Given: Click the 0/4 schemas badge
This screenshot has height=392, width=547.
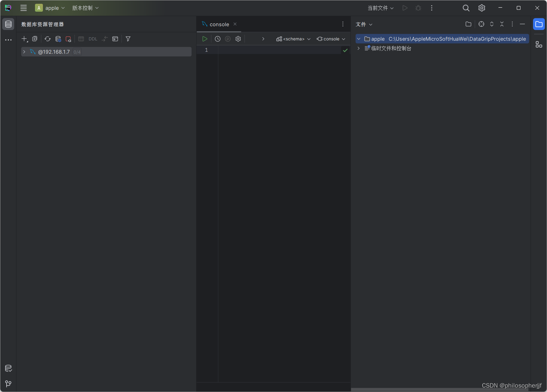Looking at the screenshot, I should (x=77, y=52).
